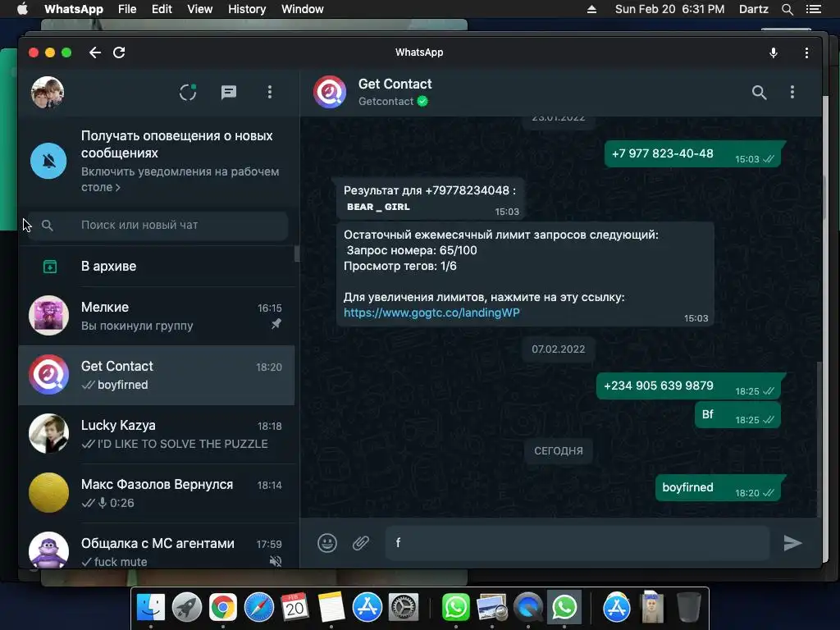Screen dimensions: 840x630
Task: Launch Google Chrome from the Dock
Action: tap(223, 608)
